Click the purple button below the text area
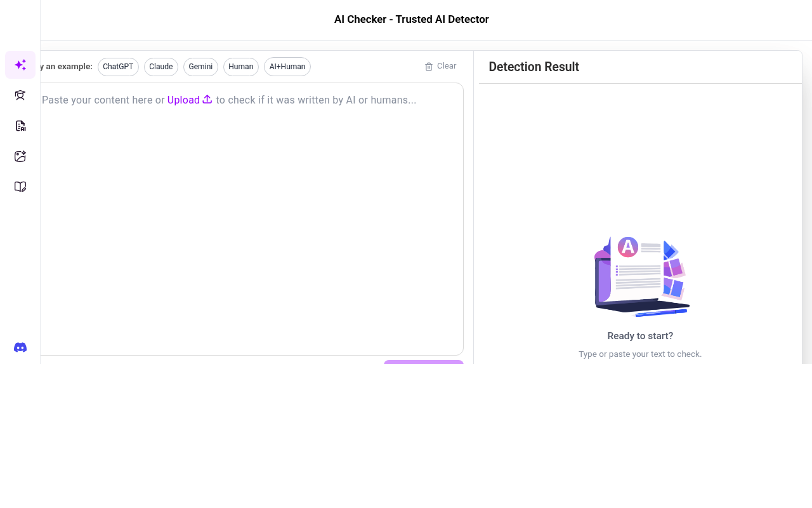The height and width of the screenshot is (508, 812). [x=423, y=362]
